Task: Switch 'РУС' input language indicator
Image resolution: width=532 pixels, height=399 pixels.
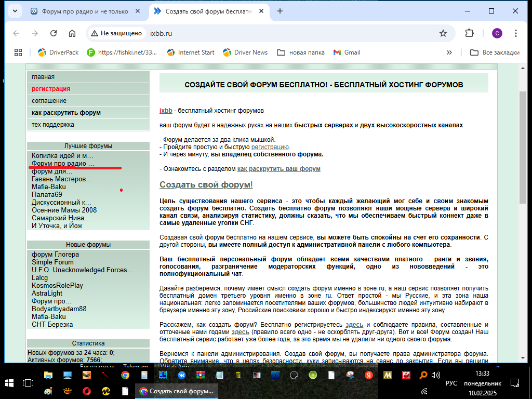Action: click(451, 383)
